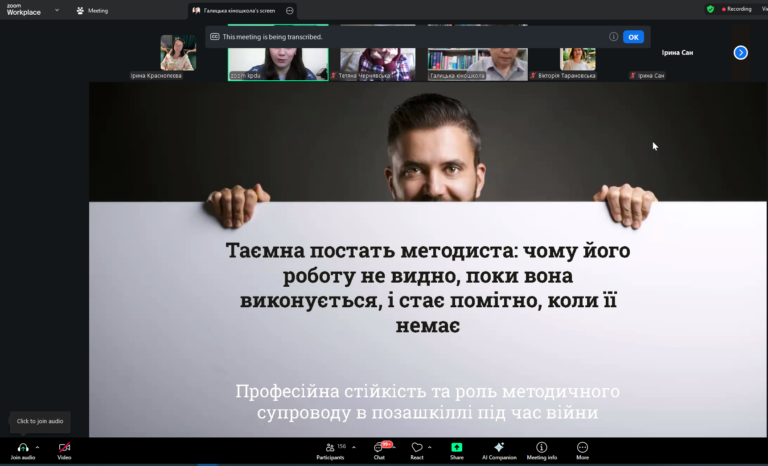The width and height of the screenshot is (768, 466).
Task: Click the Click to join audio tooltip
Action: (x=40, y=421)
